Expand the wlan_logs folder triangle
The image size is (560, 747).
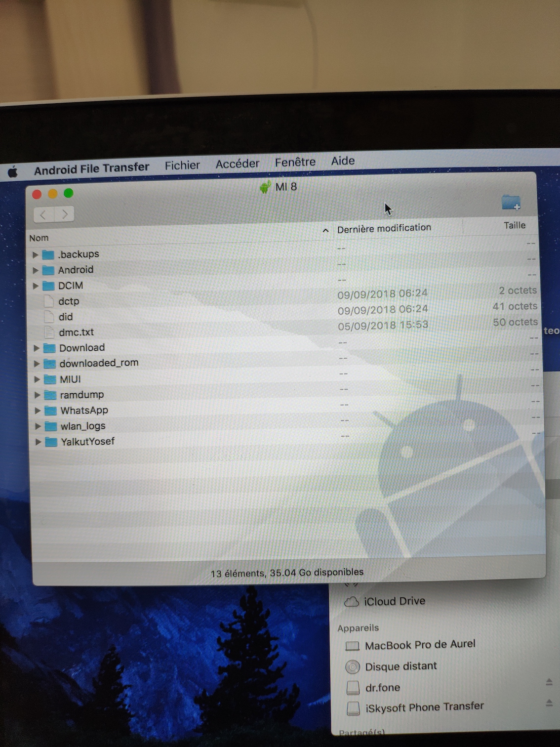(x=38, y=426)
